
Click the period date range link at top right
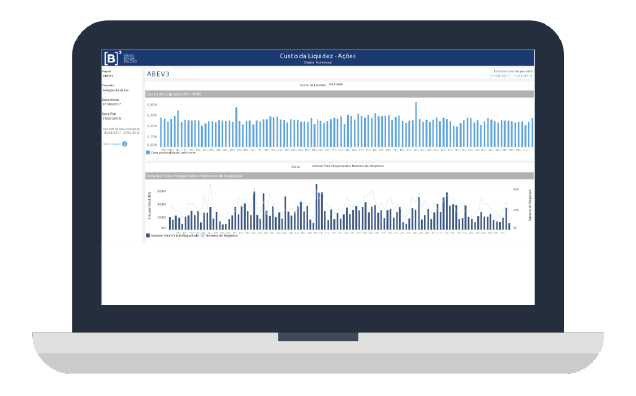click(x=511, y=75)
